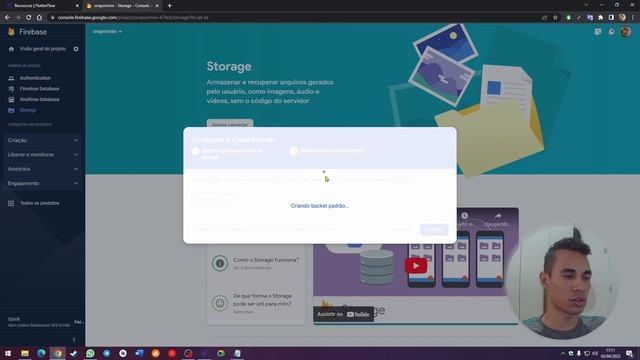
Task: Open Microsoft Word from taskbar
Action: (139, 353)
